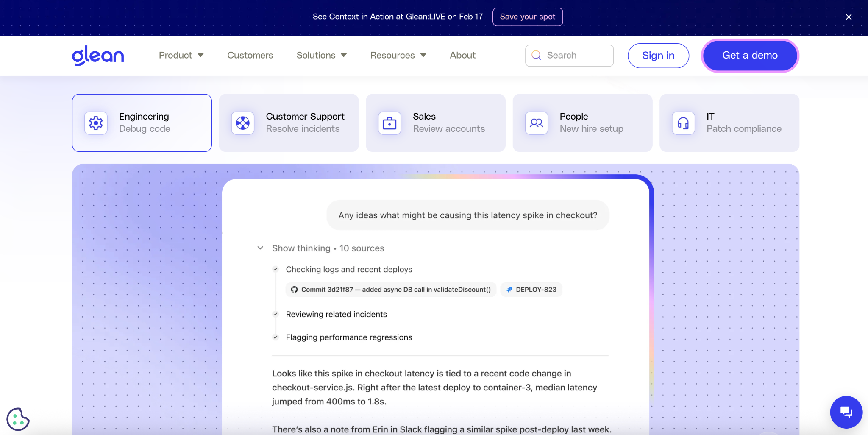868x435 pixels.
Task: Switch to People New hire setup tab
Action: [582, 123]
